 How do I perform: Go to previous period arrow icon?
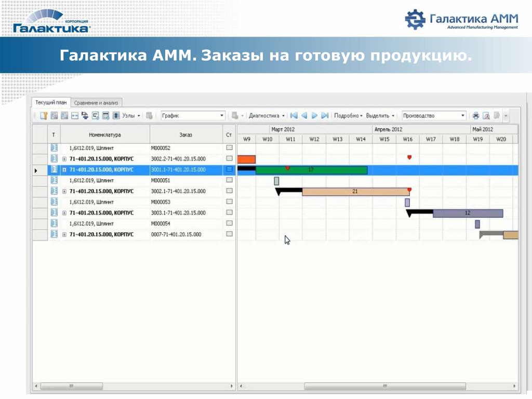tap(304, 116)
